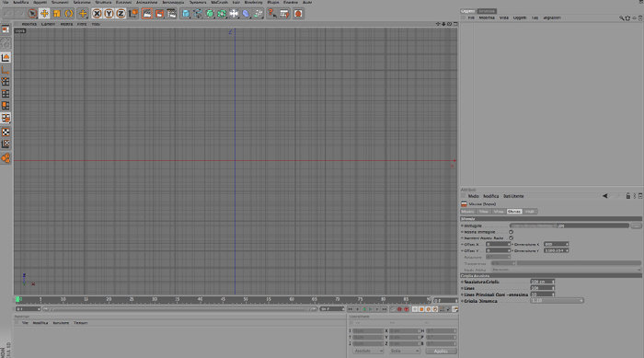Click go to end of animation button

click(385, 309)
